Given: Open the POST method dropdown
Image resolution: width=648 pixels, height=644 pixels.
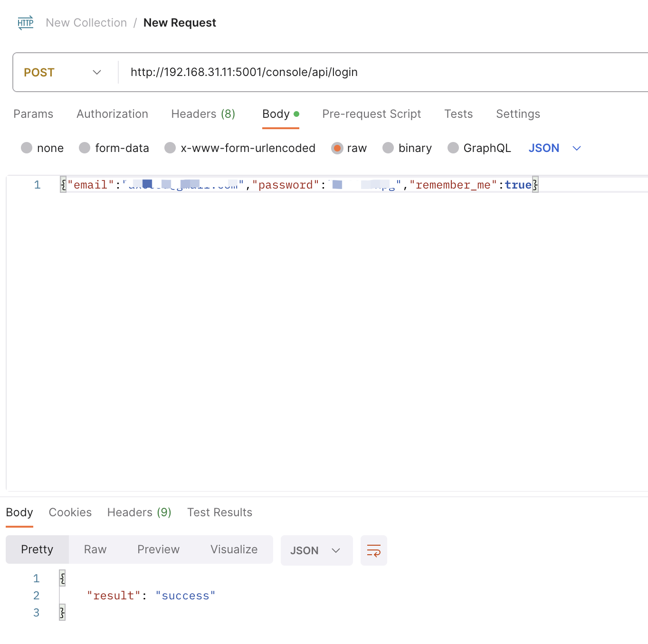Looking at the screenshot, I should pos(96,72).
